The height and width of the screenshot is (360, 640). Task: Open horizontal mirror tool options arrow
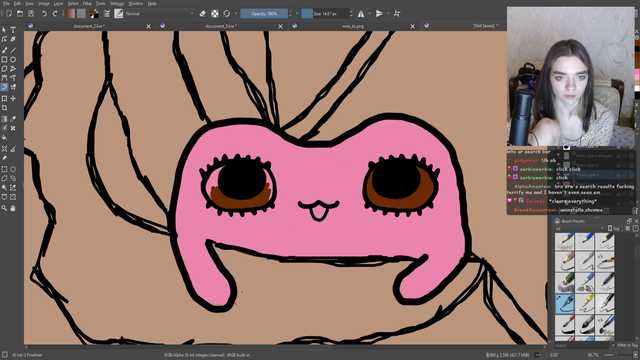369,13
